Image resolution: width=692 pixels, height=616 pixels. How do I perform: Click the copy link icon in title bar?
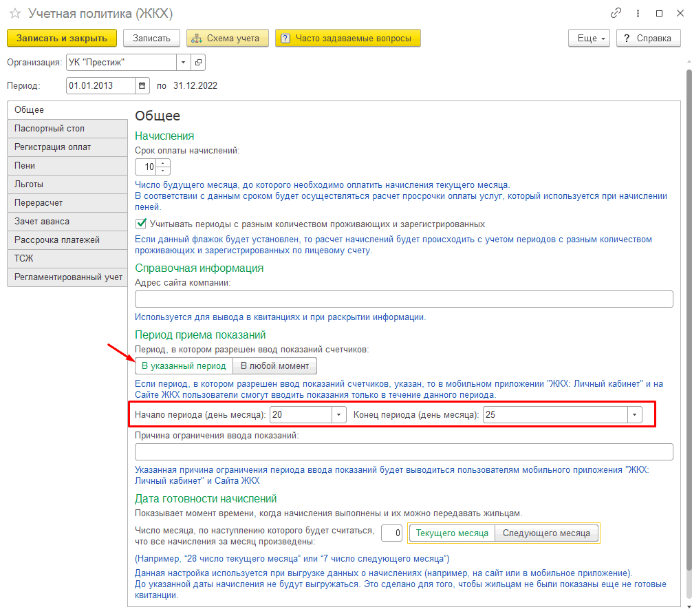(616, 14)
